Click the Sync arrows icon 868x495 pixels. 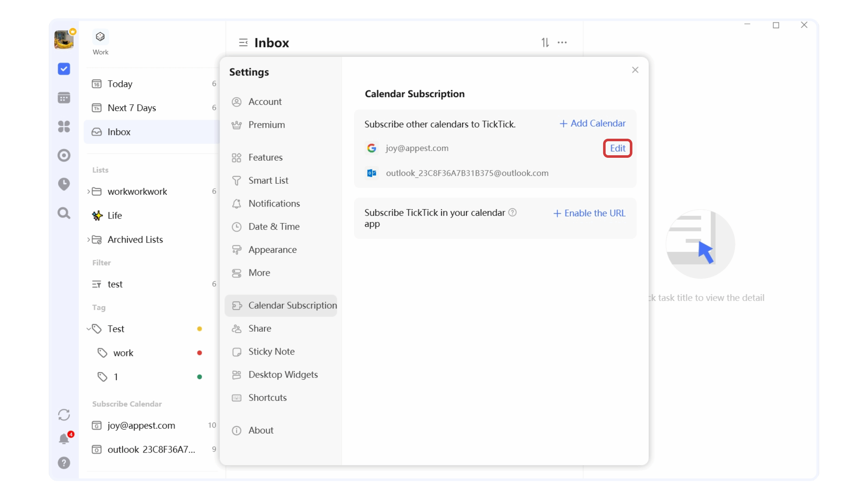(64, 414)
